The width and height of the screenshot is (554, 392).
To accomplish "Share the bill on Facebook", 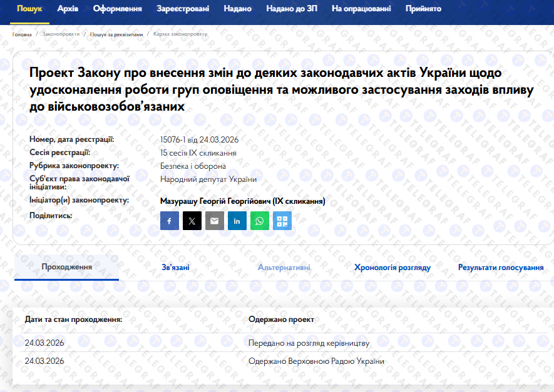I will (x=170, y=221).
